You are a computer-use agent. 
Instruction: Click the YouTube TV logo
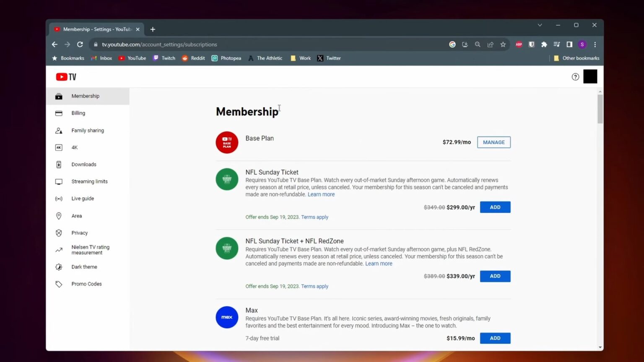tap(66, 77)
